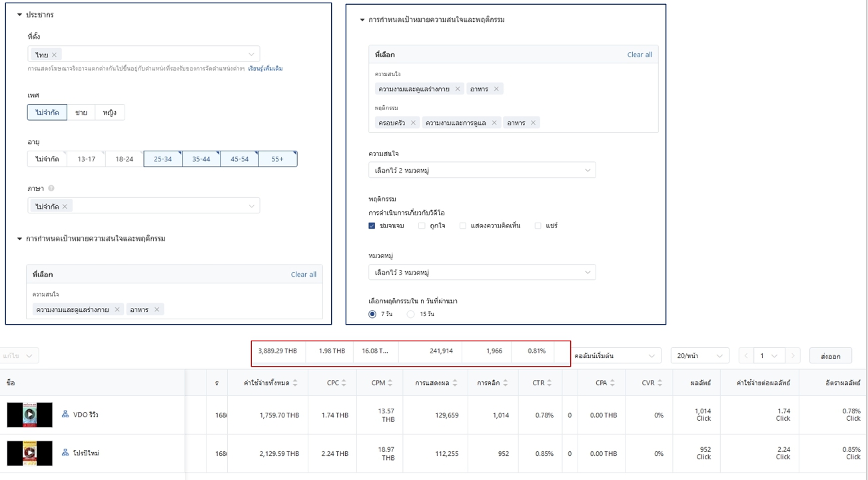The height and width of the screenshot is (480, 868).
Task: Check the ถูกใจ video action checkbox
Action: [x=422, y=226]
